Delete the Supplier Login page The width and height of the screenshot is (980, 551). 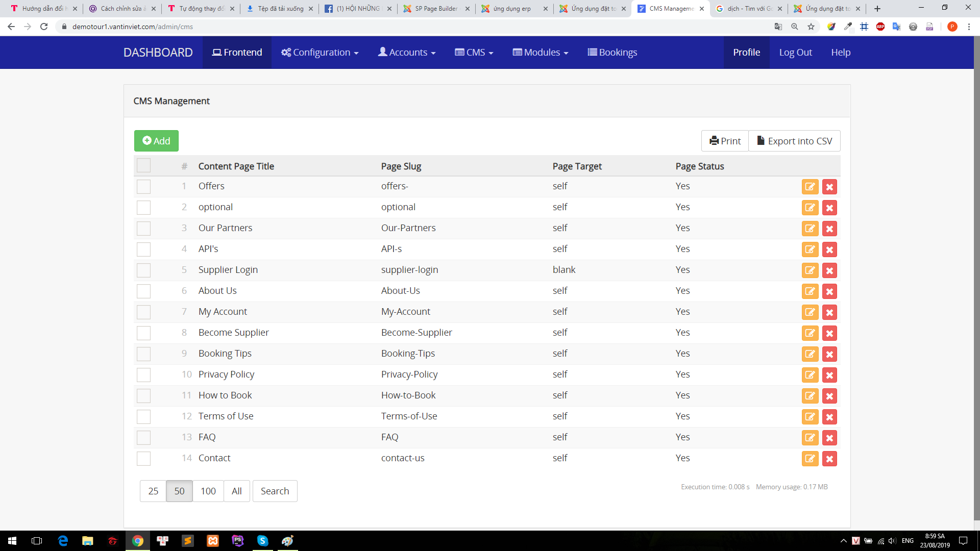pos(829,270)
